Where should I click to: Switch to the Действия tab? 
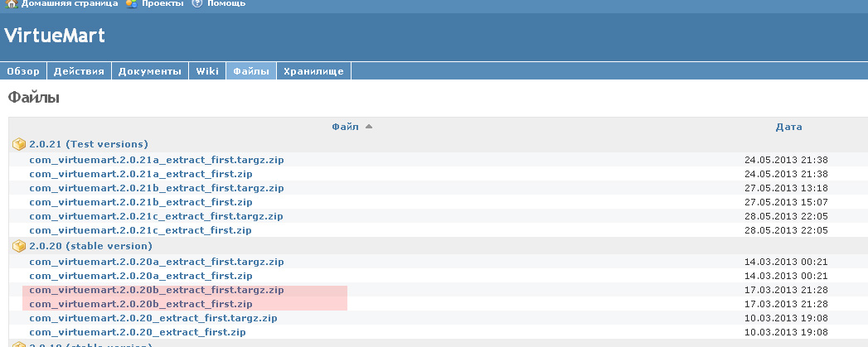pos(79,72)
